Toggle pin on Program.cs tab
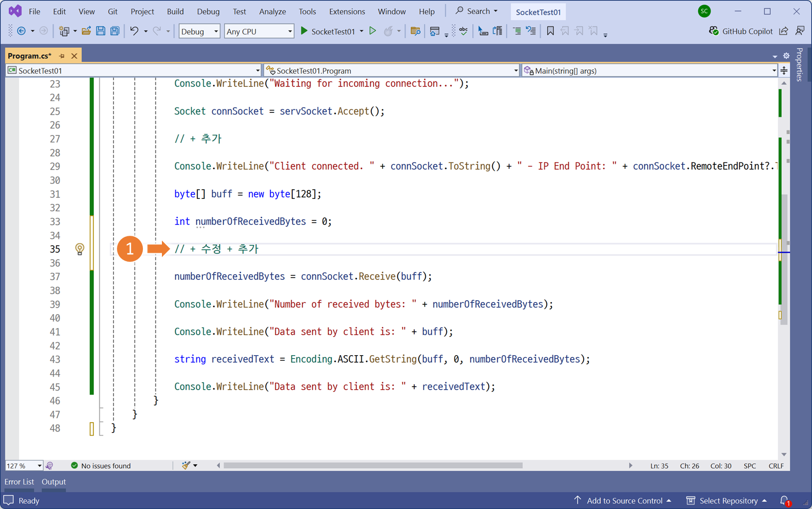The width and height of the screenshot is (812, 509). pos(62,56)
